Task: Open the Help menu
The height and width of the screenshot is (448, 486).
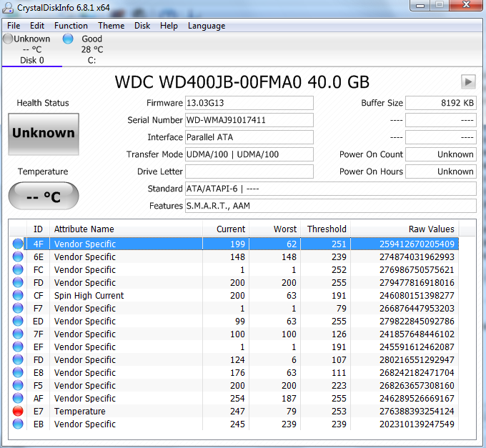Action: coord(169,26)
